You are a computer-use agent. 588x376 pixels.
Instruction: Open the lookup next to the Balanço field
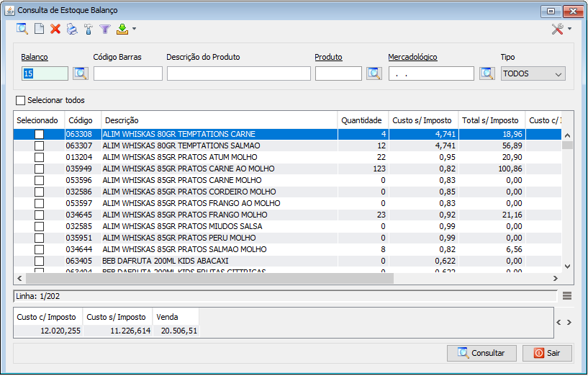(81, 73)
